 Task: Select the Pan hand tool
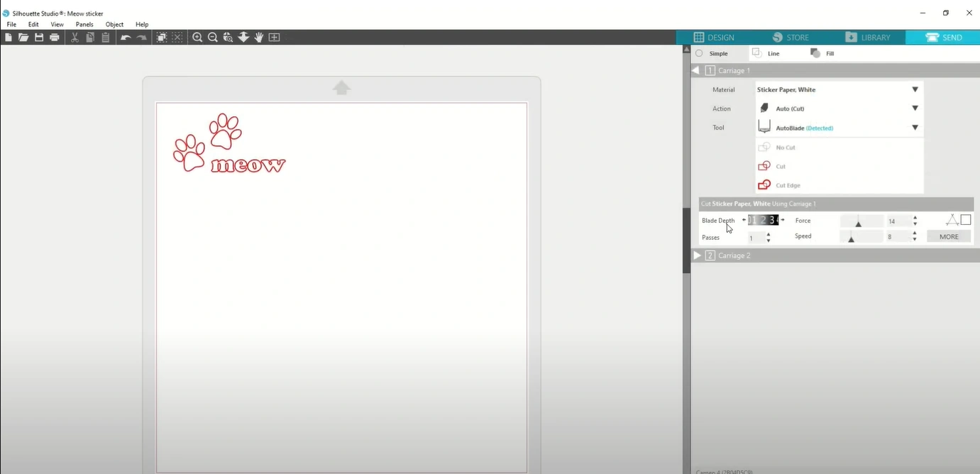(259, 38)
